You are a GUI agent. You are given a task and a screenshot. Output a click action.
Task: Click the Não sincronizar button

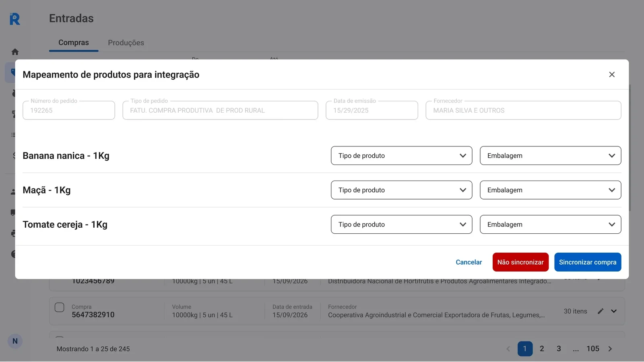click(520, 262)
